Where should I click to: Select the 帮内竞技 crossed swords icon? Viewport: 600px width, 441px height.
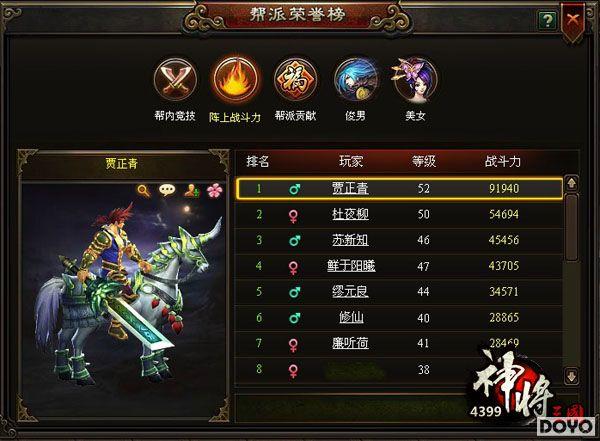pyautogui.click(x=175, y=80)
